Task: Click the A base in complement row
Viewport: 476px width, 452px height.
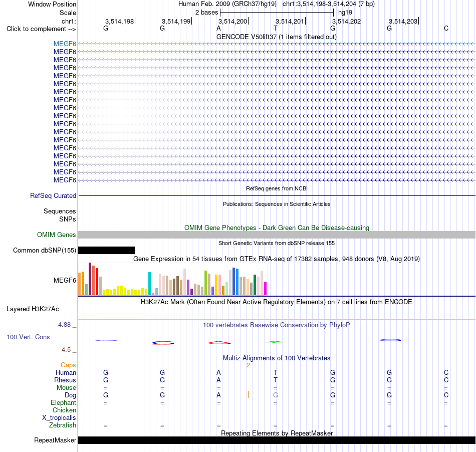Action: click(218, 28)
